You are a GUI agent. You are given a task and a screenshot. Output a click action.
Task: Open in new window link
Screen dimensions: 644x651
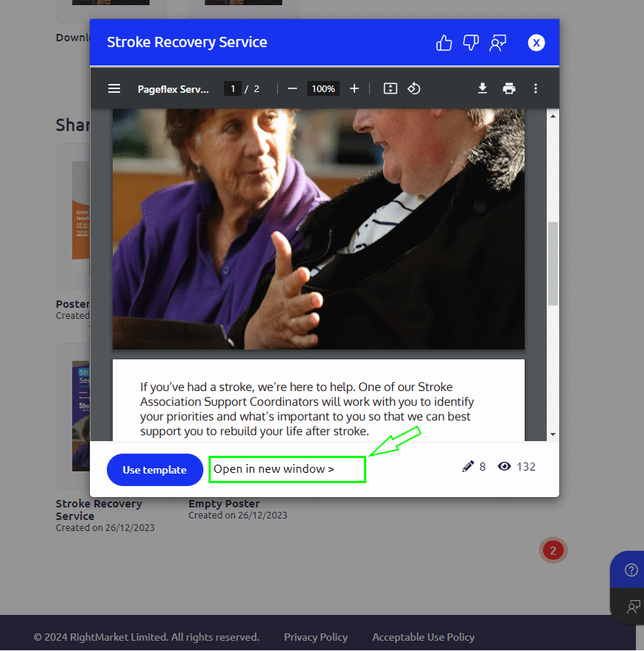click(274, 468)
